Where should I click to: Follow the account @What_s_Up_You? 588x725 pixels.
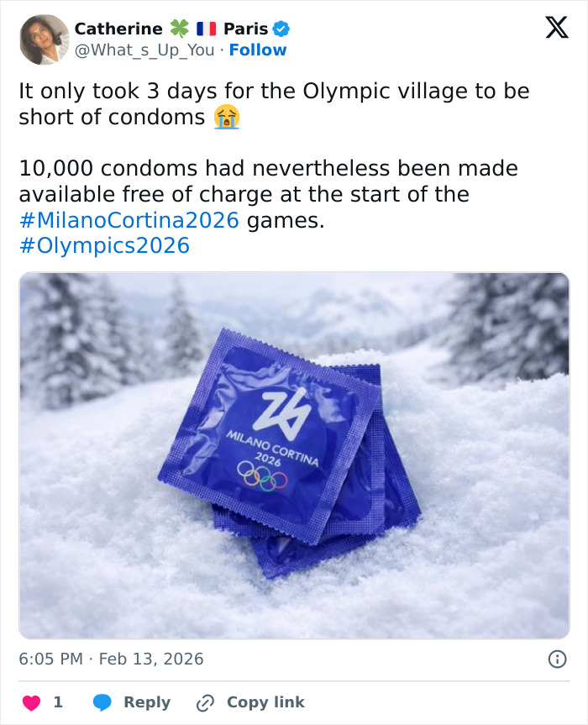pyautogui.click(x=258, y=50)
